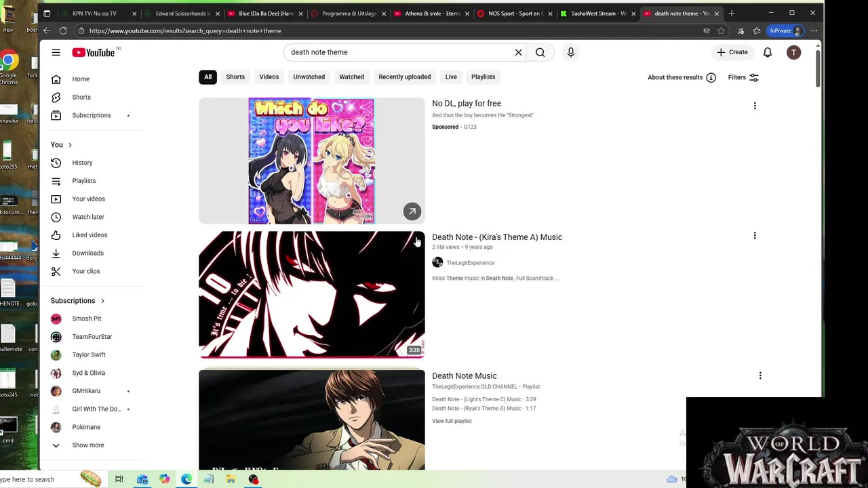Screen dimensions: 868x488
Task: Open Death Note Music playlist thumbnail
Action: pyautogui.click(x=312, y=420)
